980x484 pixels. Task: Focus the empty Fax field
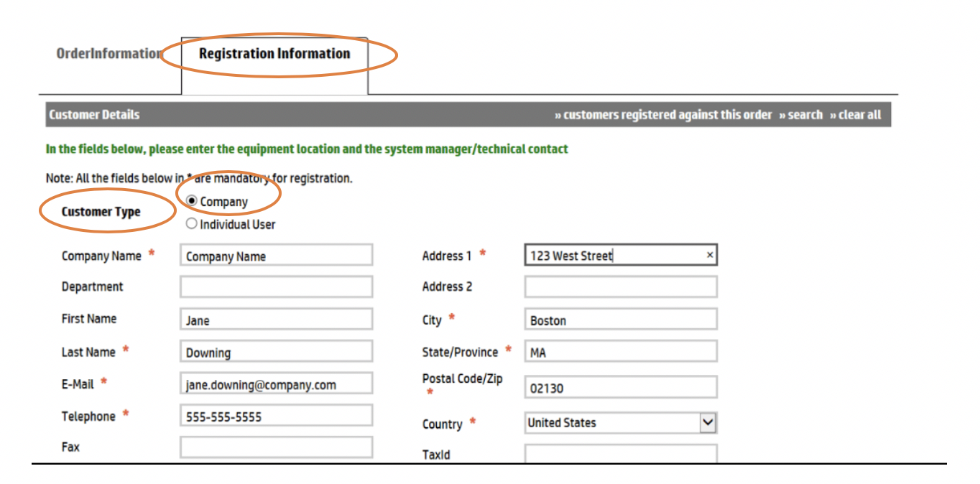(277, 447)
